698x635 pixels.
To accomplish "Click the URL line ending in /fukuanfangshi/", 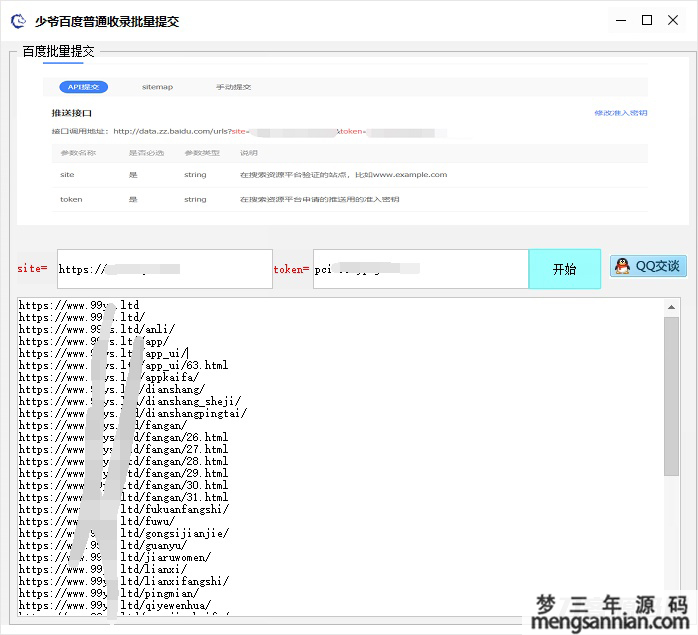I will pos(124,509).
